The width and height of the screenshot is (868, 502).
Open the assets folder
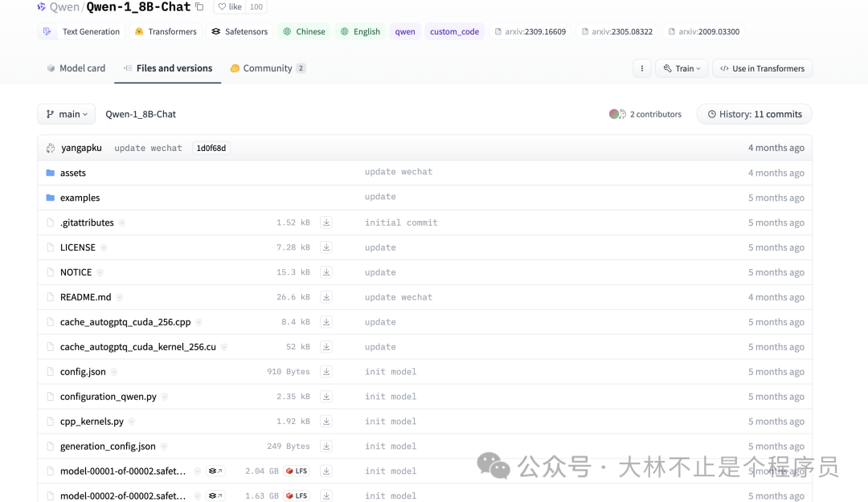pyautogui.click(x=73, y=173)
